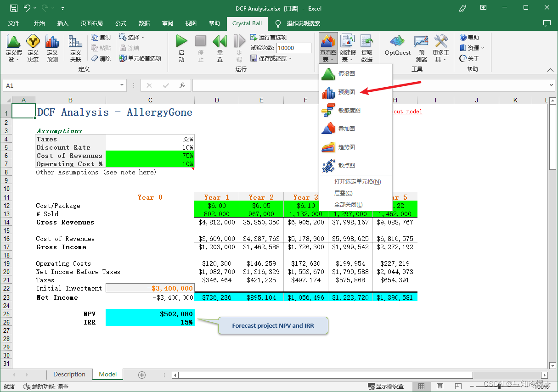
Task: Select Trend Charts (趋势图) menu item
Action: (355, 147)
